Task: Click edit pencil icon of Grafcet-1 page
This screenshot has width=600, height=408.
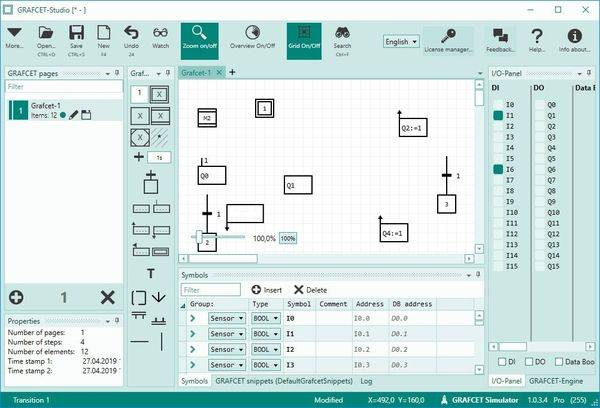Action: click(x=73, y=115)
